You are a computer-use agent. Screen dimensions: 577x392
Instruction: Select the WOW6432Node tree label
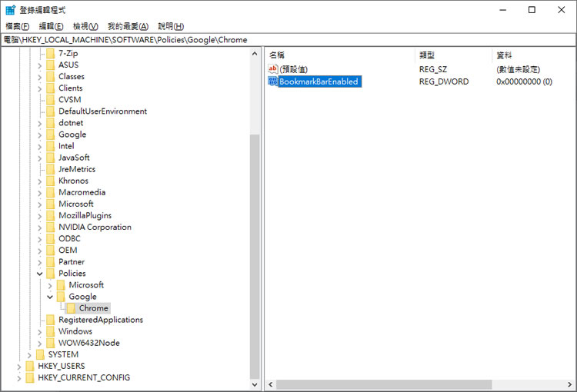point(89,343)
